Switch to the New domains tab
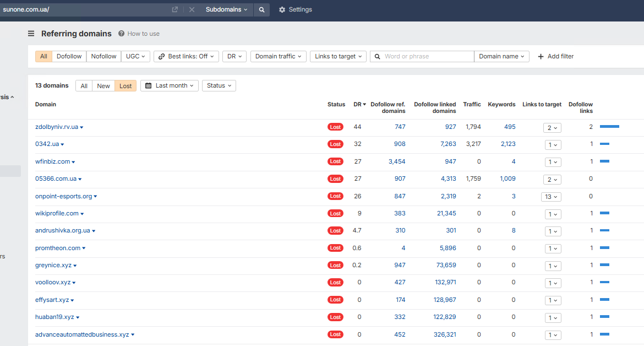644x346 pixels. tap(103, 86)
